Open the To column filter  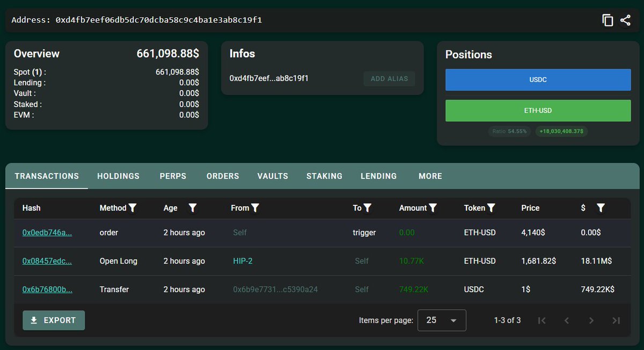pyautogui.click(x=368, y=208)
